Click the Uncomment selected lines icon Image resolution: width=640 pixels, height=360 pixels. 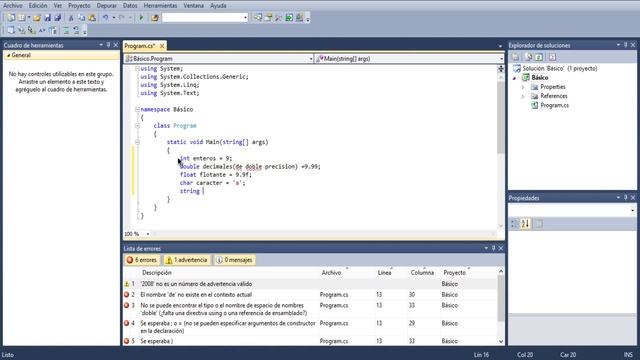76,31
